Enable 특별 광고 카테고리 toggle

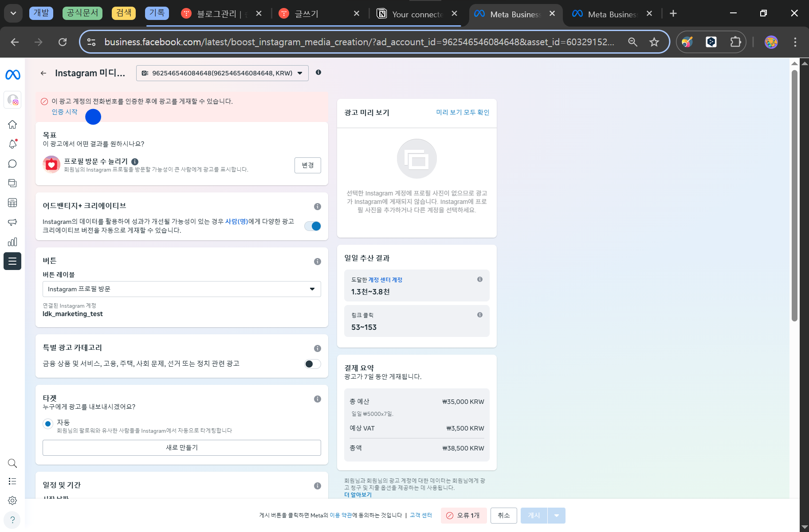point(313,364)
